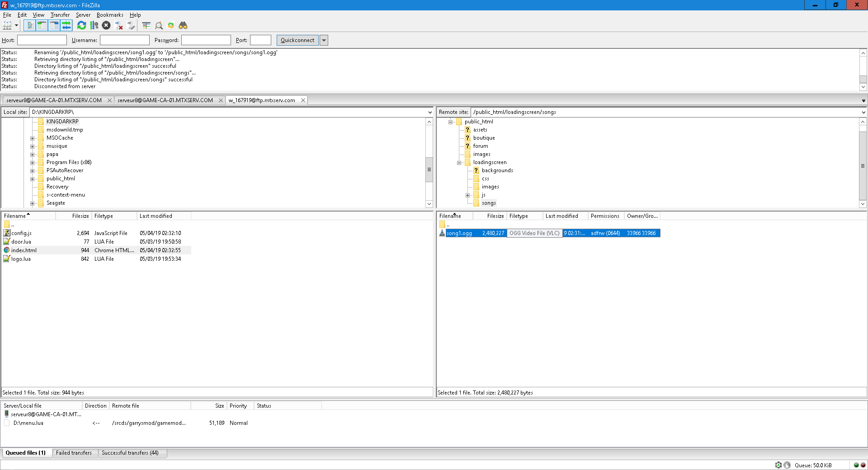Screen dimensions: 868x470
Task: Select the index.html Chrome icon
Action: click(7, 250)
